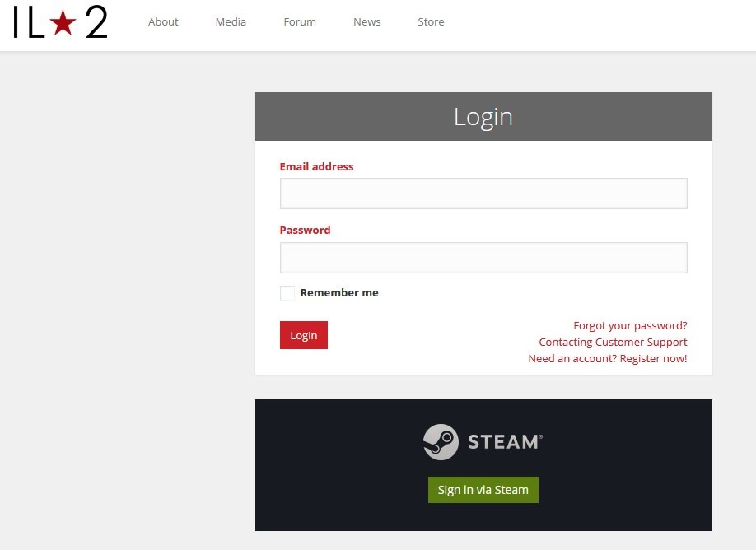Focus the Password input field
Image resolution: width=756 pixels, height=550 pixels.
(483, 258)
